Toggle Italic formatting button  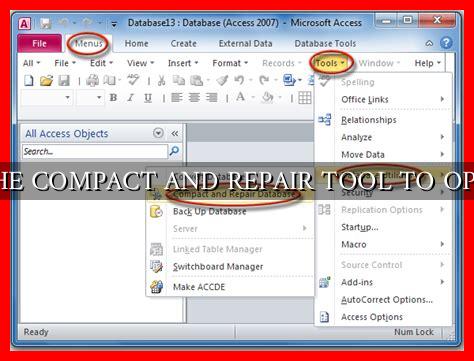tap(131, 97)
